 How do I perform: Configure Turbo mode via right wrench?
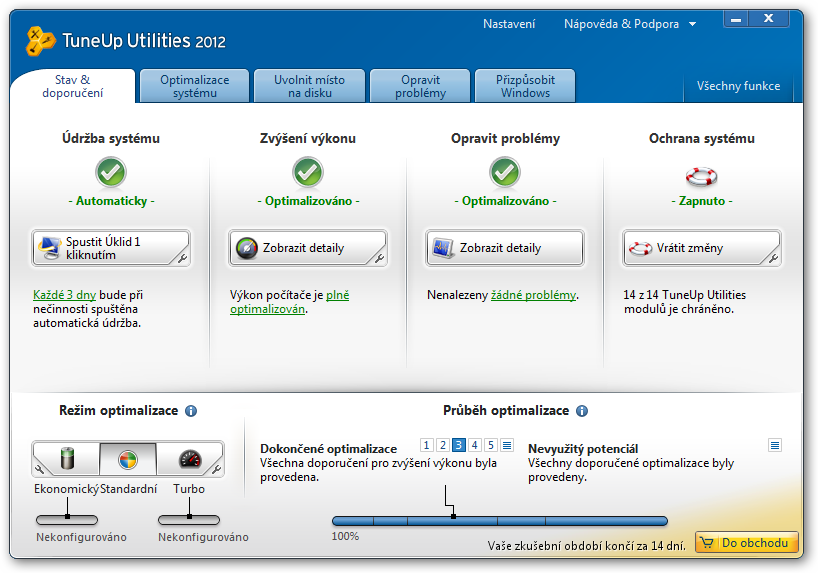coord(216,469)
